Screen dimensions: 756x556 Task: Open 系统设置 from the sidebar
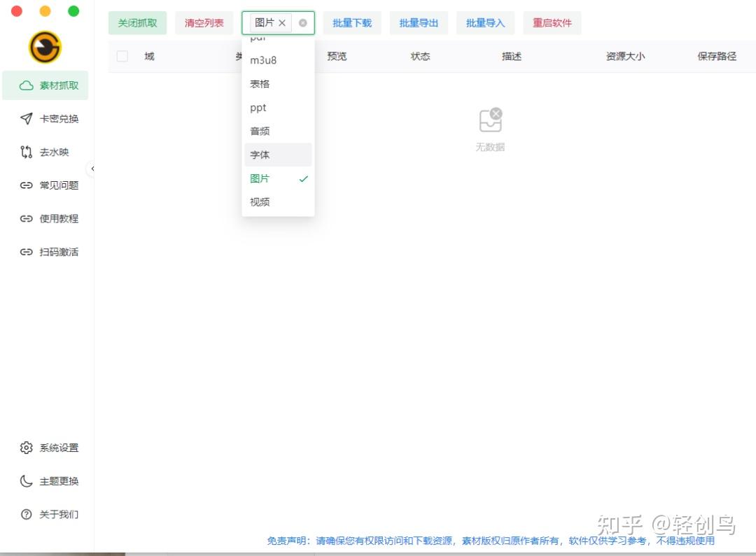(45, 448)
